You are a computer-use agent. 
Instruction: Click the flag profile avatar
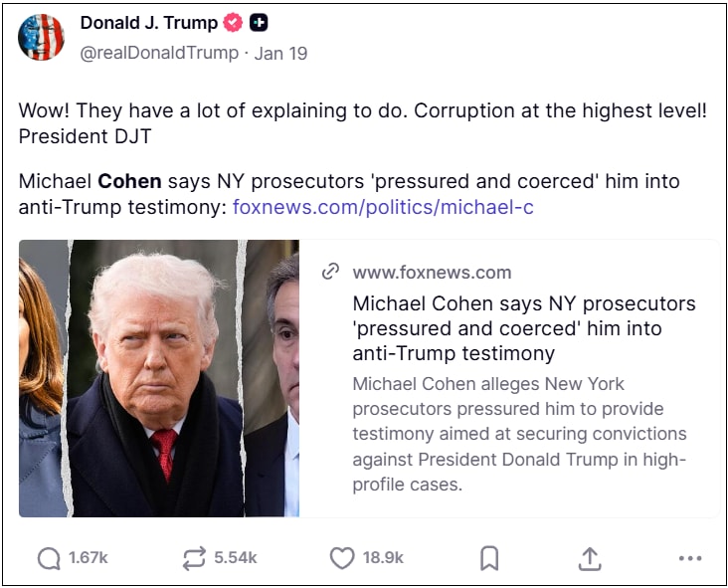pos(42,38)
